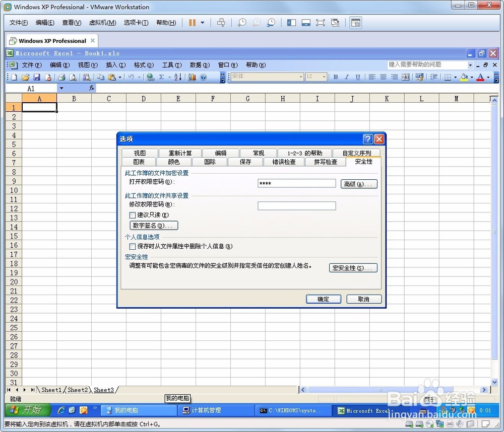Open Excel's 工具(T) menu
Image resolution: width=504 pixels, height=432 pixels.
(172, 65)
